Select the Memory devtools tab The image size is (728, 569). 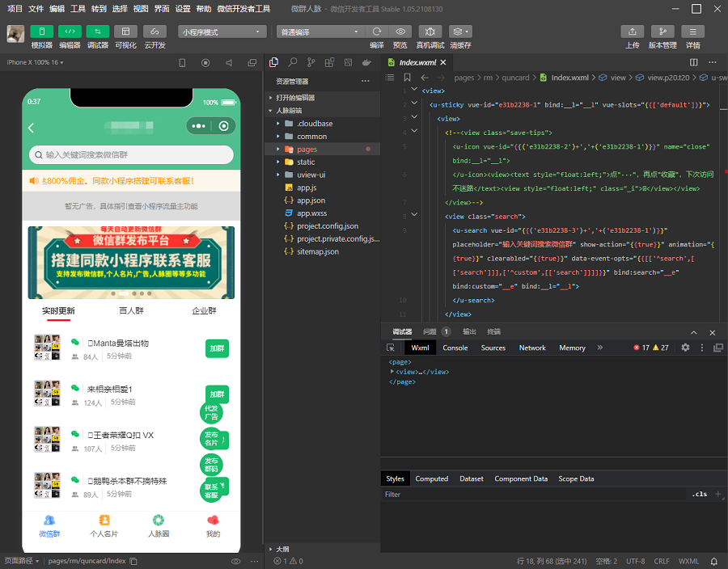pos(572,348)
